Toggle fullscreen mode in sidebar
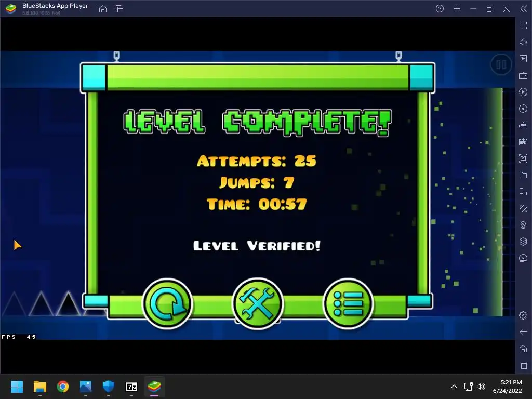 pyautogui.click(x=523, y=25)
